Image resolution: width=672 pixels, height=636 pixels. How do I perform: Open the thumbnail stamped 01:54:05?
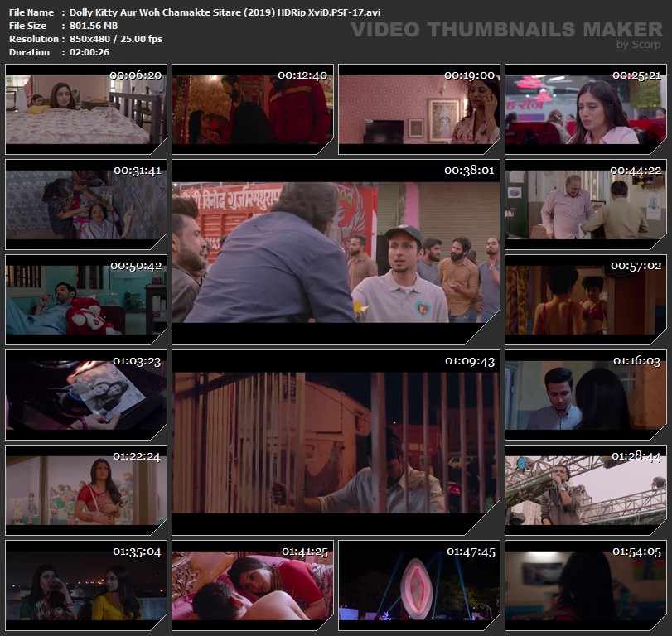[586, 585]
